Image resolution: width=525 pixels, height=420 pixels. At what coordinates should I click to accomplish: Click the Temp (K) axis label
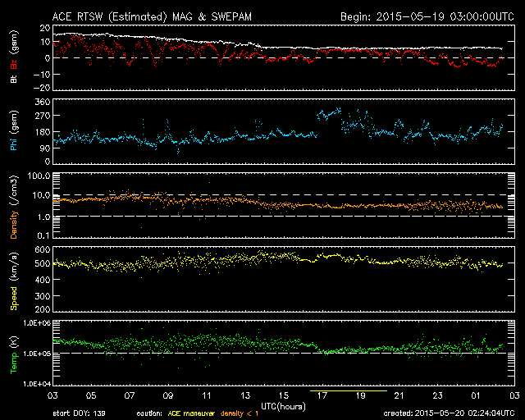point(14,351)
